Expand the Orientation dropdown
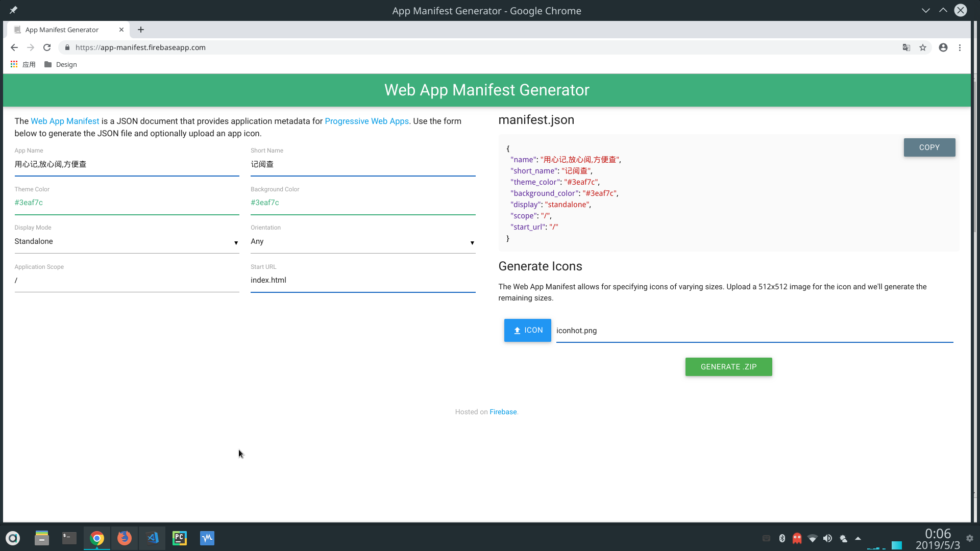The image size is (980, 551). [x=472, y=242]
